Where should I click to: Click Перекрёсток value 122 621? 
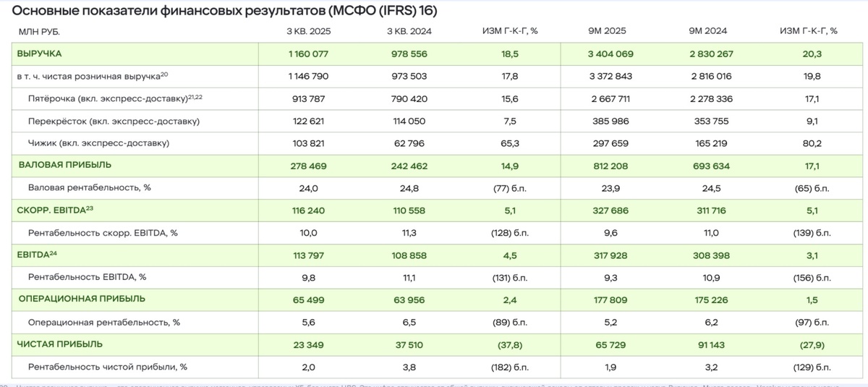[x=308, y=121]
